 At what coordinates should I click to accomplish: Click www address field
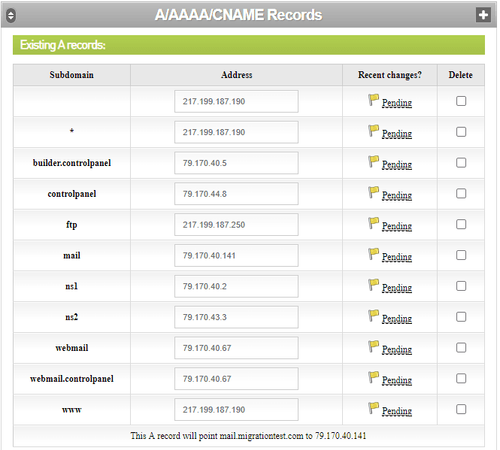tap(236, 410)
